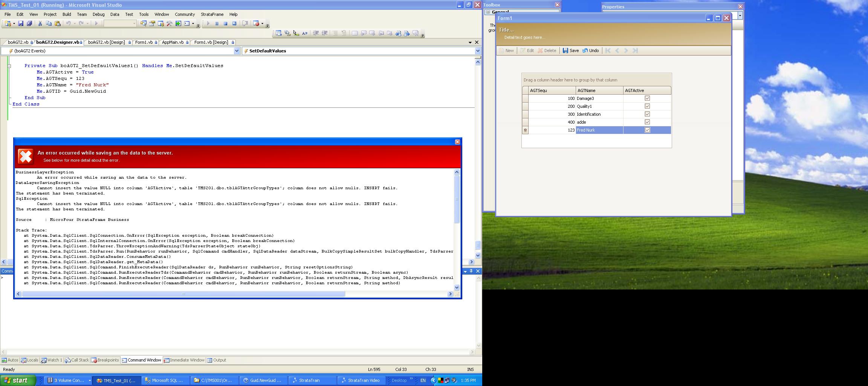868x386 pixels.
Task: Toggle AGTActive checkbox for Identification row
Action: click(647, 114)
